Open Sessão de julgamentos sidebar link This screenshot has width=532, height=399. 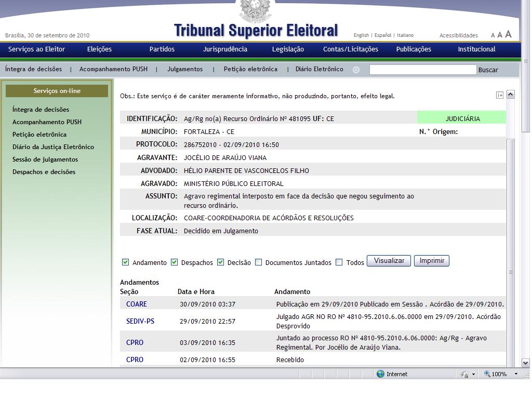point(45,159)
